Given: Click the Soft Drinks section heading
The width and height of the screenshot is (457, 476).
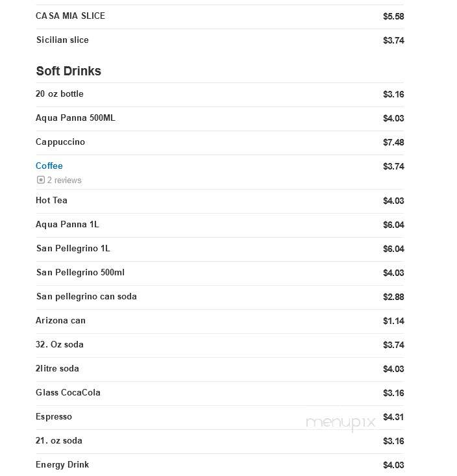Looking at the screenshot, I should point(69,71).
